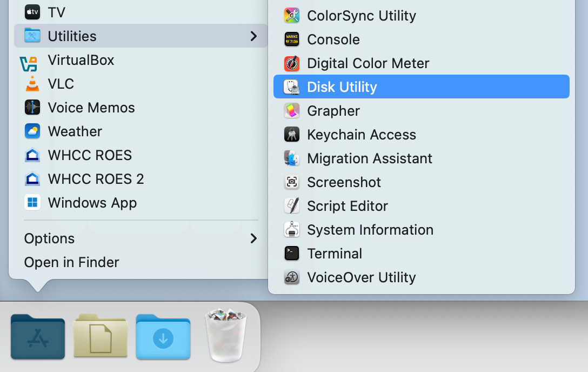Choose Open in Finder
The height and width of the screenshot is (372, 588).
coord(71,262)
